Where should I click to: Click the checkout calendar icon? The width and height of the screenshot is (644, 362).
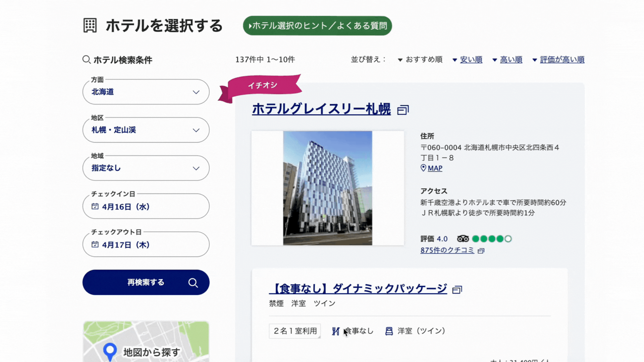tap(95, 245)
